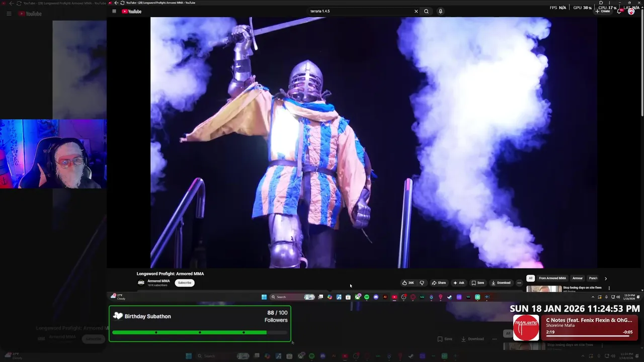Reload the page with browser refresh icon

click(122, 3)
